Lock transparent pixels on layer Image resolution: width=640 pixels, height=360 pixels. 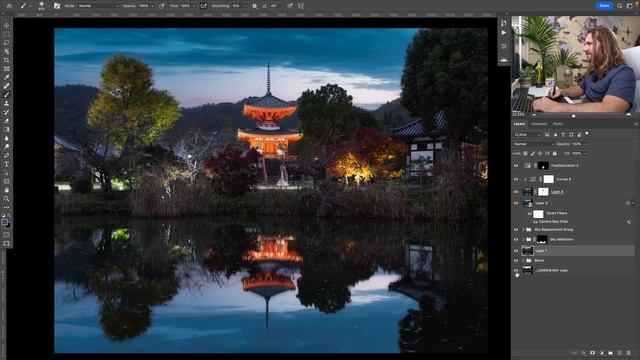pos(525,153)
